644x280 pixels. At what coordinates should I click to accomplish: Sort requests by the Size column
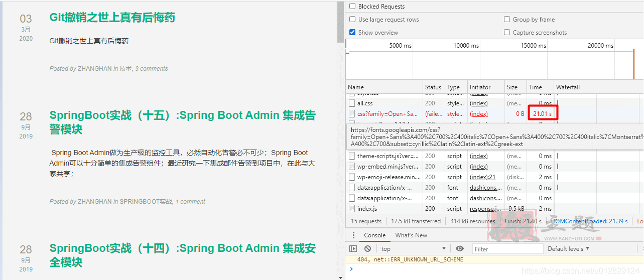point(516,87)
